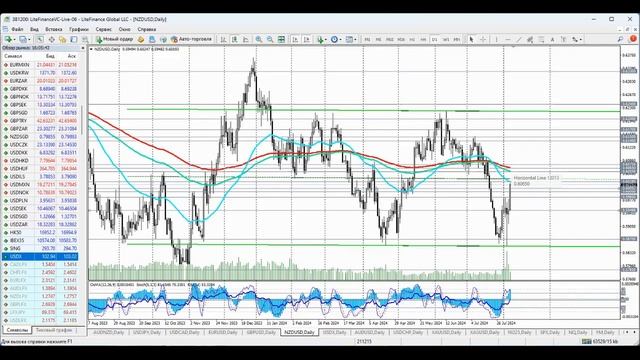
Task: Open the EURUSD,Daily chart tab
Action: click(222, 332)
